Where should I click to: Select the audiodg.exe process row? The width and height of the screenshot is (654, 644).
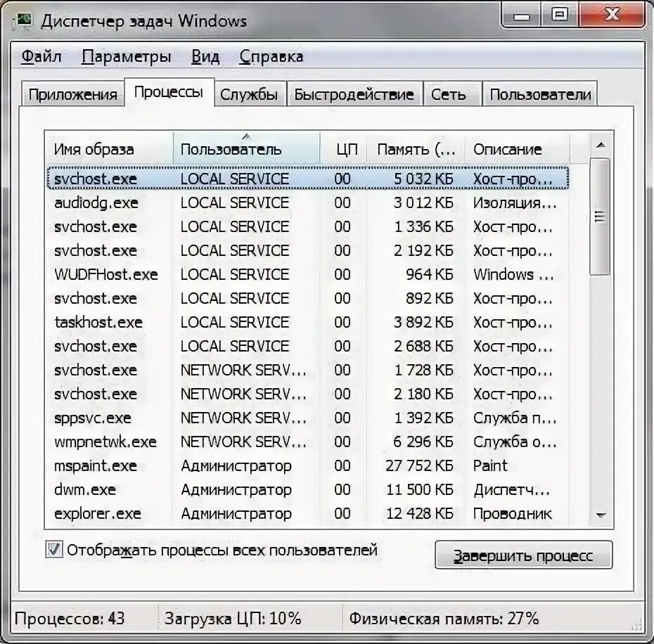tap(308, 202)
